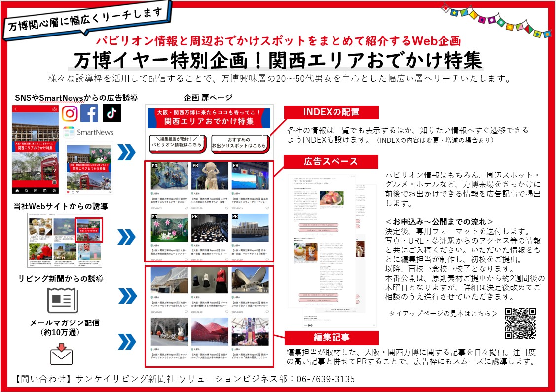Click the blue double chevron beside the newspaper icon
This screenshot has width=556, height=392.
pyautogui.click(x=127, y=296)
